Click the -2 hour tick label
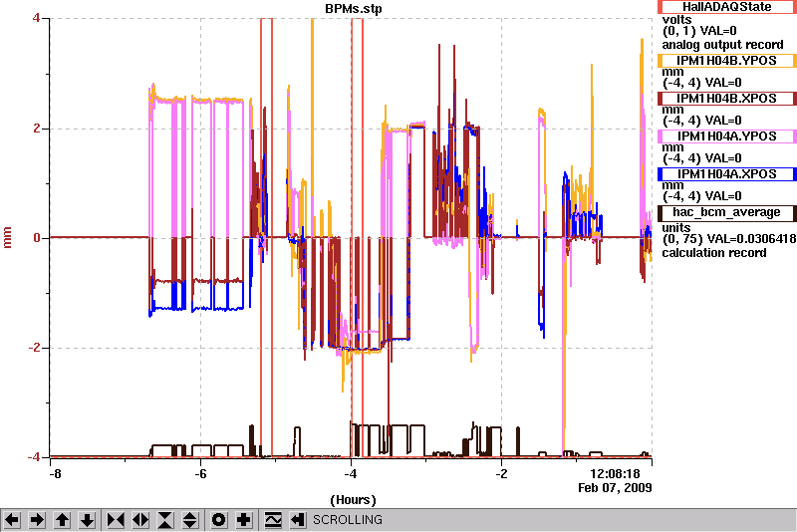The height and width of the screenshot is (532, 797). [x=502, y=474]
